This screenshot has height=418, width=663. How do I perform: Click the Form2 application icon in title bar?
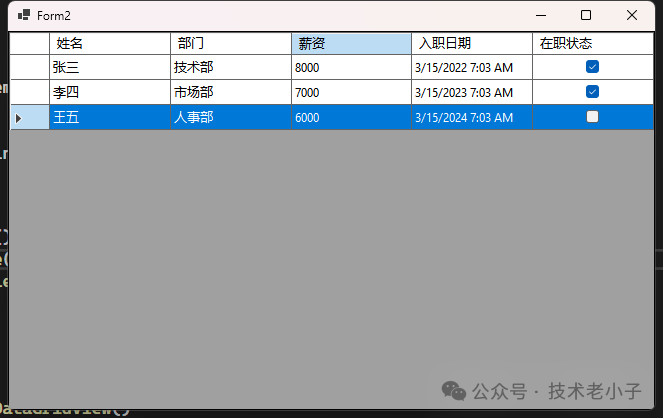click(24, 15)
